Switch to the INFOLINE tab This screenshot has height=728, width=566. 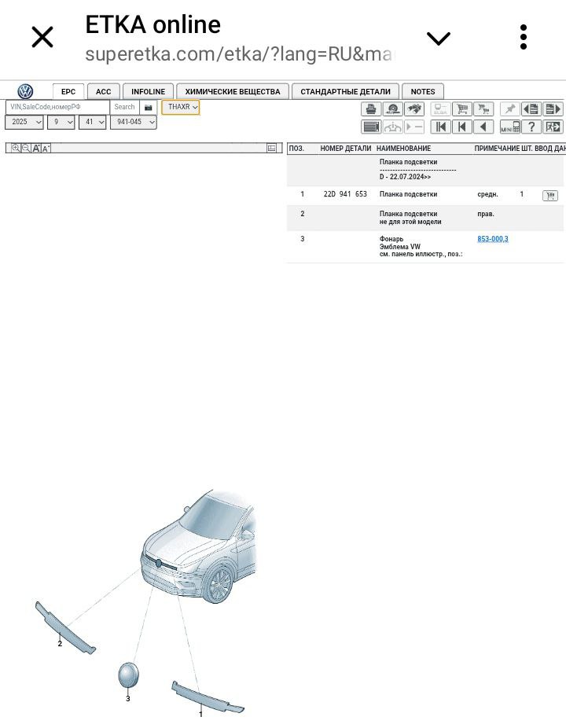pyautogui.click(x=148, y=91)
